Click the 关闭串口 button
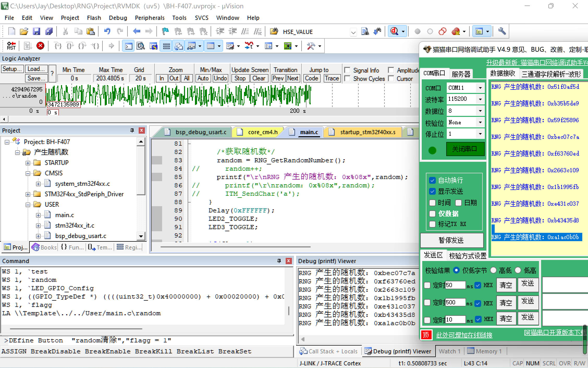Viewport: 588px width, 368px height. click(x=465, y=149)
